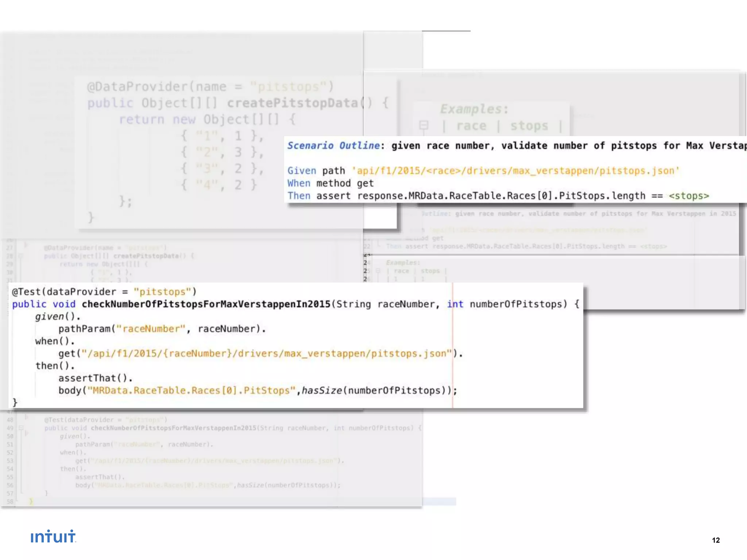
Task: Click run gutter arrow at line 48
Action: click(x=27, y=417)
